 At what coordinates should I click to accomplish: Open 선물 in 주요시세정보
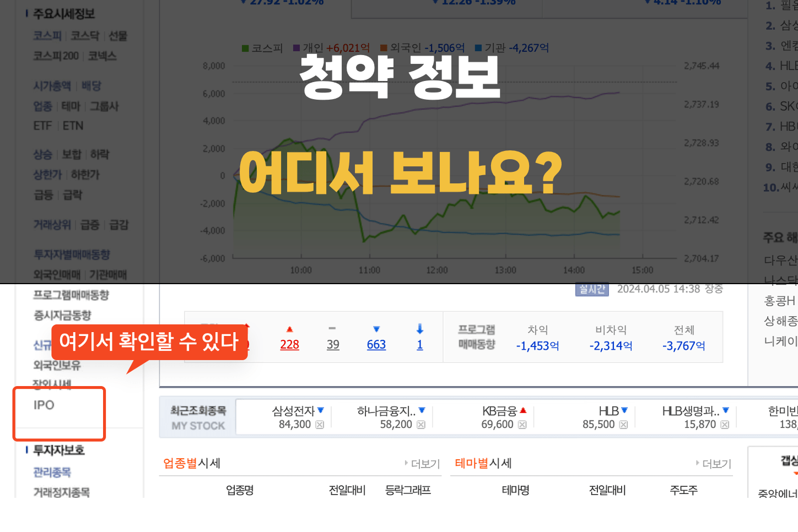(x=118, y=36)
